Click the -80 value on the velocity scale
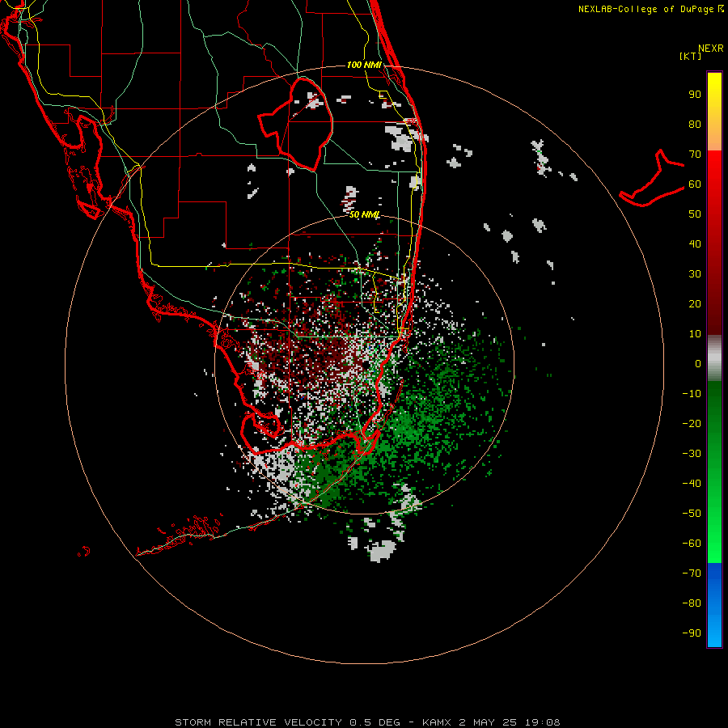 click(692, 603)
